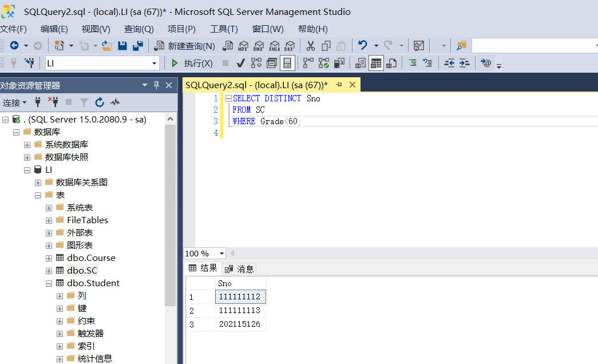Click the DMX query icon

[x=259, y=46]
